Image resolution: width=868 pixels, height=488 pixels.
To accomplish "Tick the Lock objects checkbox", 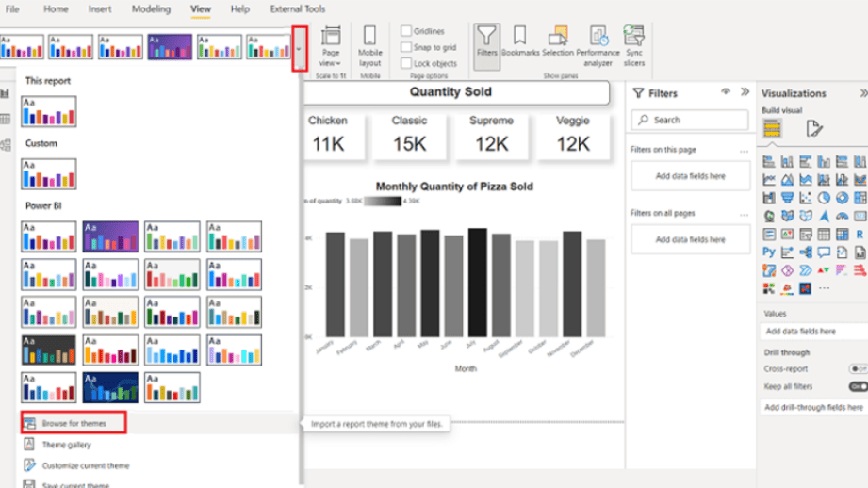I will [406, 63].
